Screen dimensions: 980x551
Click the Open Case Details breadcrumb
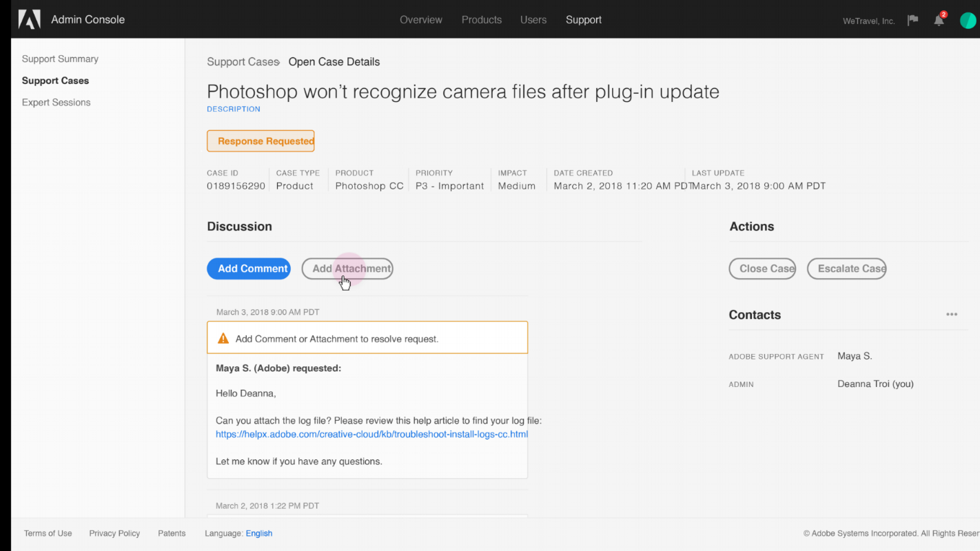tap(334, 62)
